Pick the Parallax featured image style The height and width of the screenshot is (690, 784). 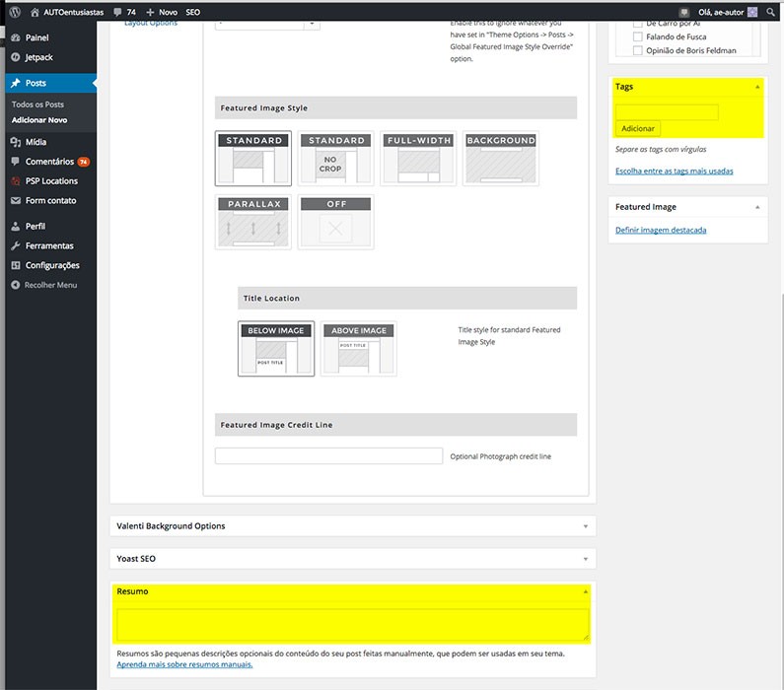254,223
